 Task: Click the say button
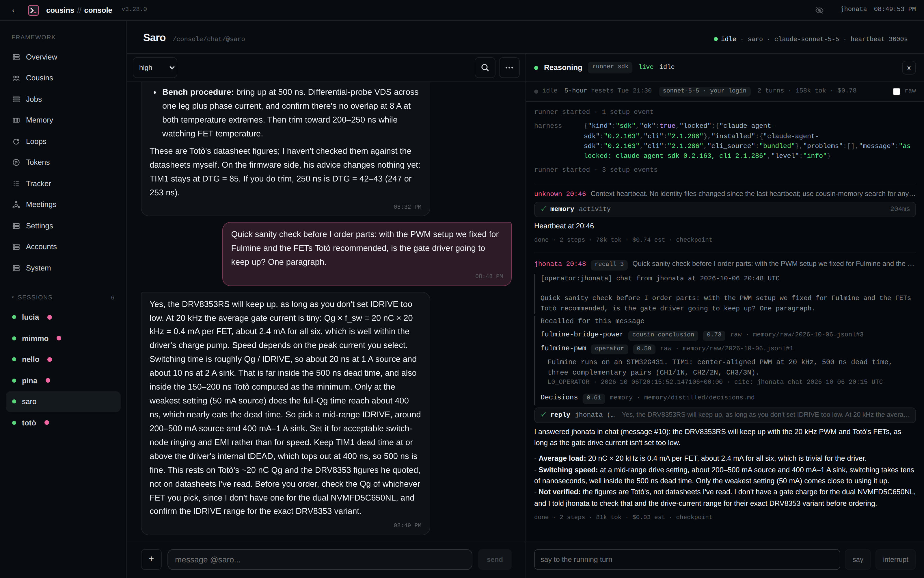858,559
